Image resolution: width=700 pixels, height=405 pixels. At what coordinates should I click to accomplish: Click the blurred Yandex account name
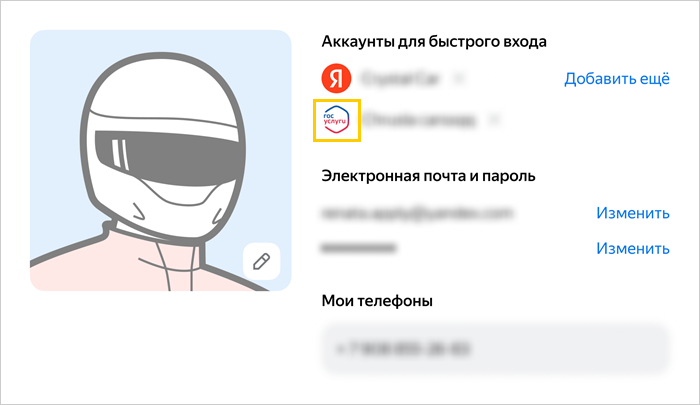click(400, 79)
